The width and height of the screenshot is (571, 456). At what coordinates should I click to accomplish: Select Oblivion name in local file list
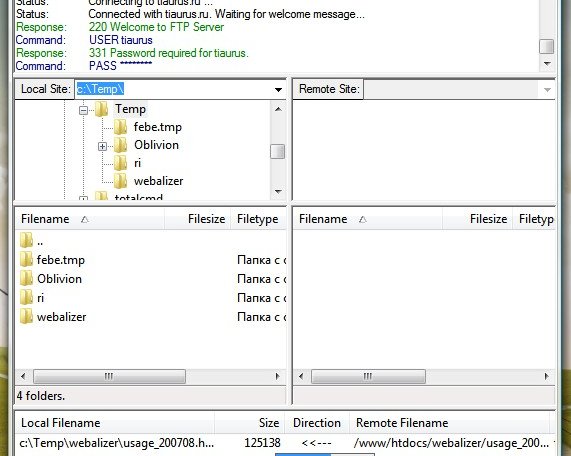(59, 279)
